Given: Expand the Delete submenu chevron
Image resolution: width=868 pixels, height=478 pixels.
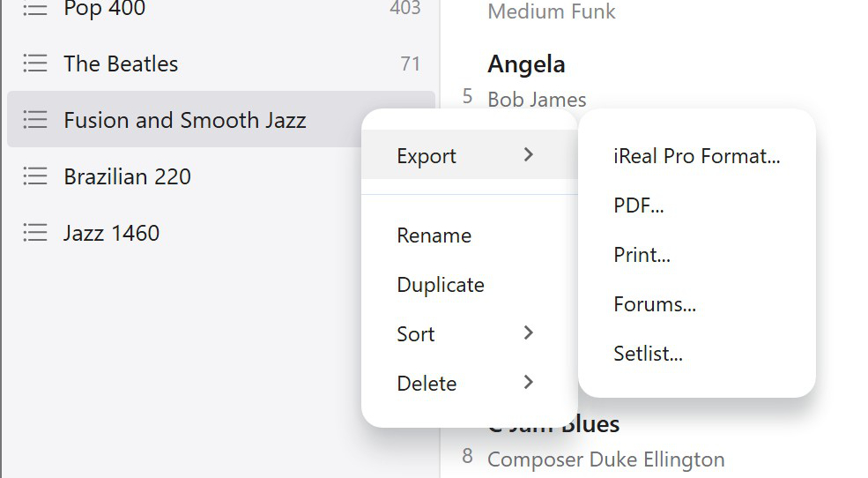Looking at the screenshot, I should click(x=528, y=383).
